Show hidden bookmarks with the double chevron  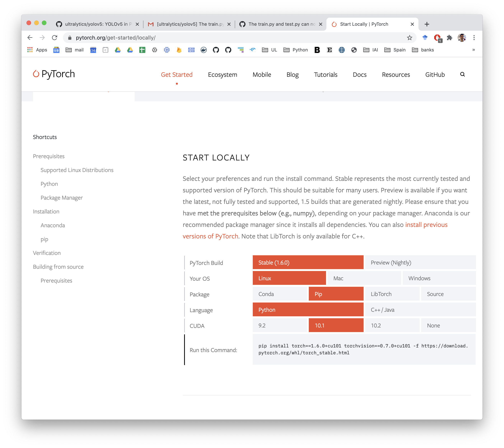(x=474, y=50)
